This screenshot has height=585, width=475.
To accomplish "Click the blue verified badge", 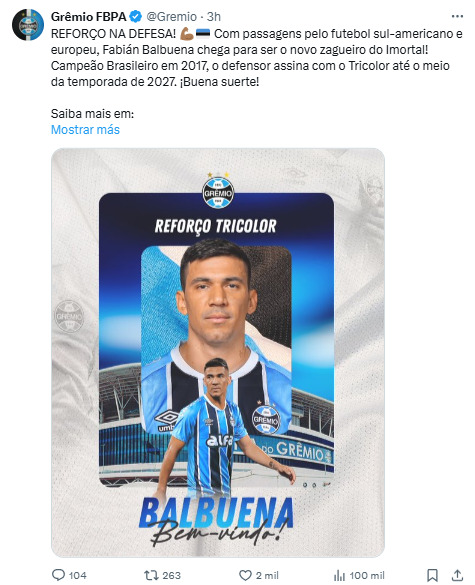I will 135,16.
